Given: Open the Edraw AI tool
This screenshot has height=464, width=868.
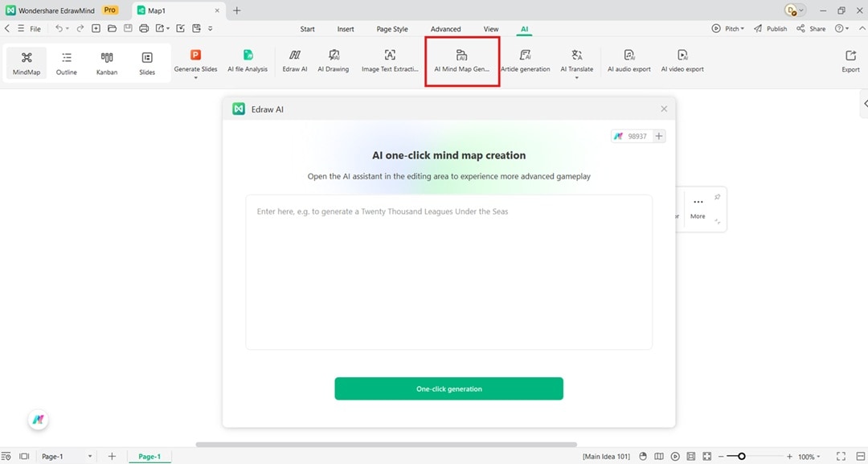Looking at the screenshot, I should tap(294, 62).
